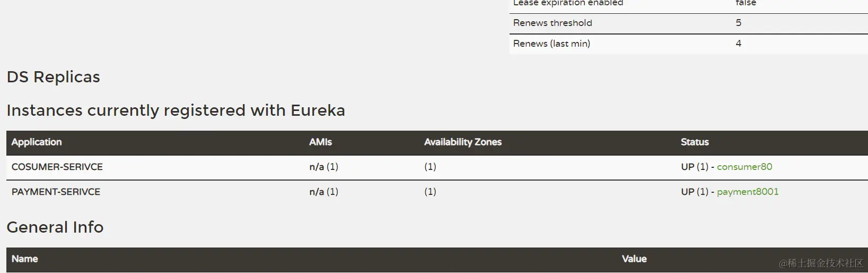Click the Status column header
Viewport: 868px width, 273px height.
pos(695,142)
